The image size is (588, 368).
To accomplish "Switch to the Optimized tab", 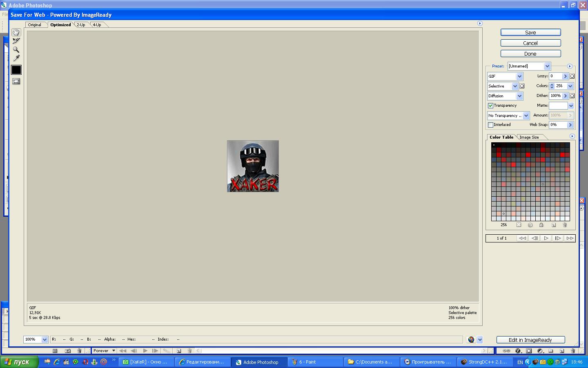I will pos(60,25).
